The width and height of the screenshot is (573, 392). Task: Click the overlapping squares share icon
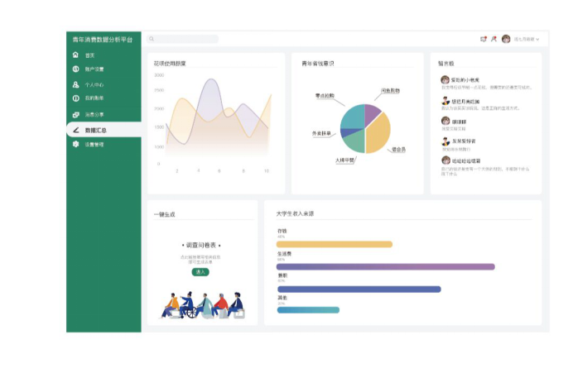(75, 115)
